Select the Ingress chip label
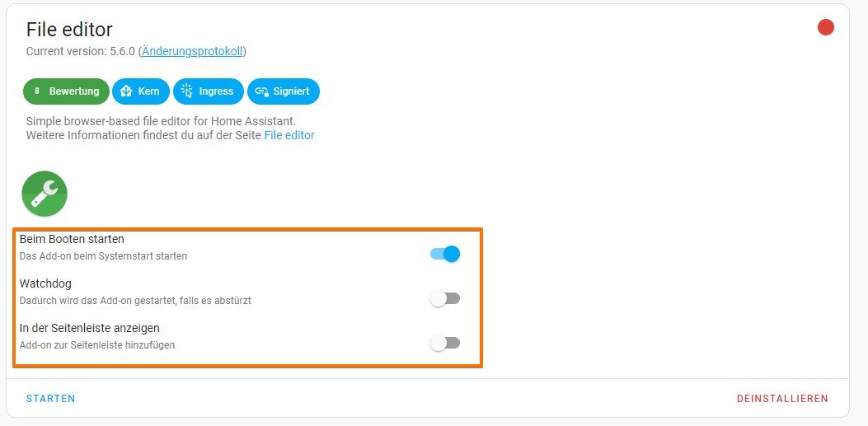Screen dimensions: 868x426 tap(217, 91)
